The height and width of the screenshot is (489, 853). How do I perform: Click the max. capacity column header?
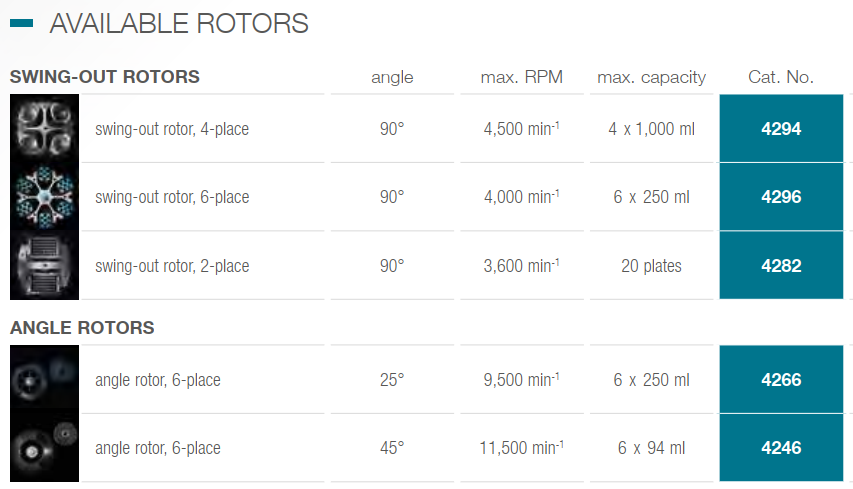click(x=651, y=77)
